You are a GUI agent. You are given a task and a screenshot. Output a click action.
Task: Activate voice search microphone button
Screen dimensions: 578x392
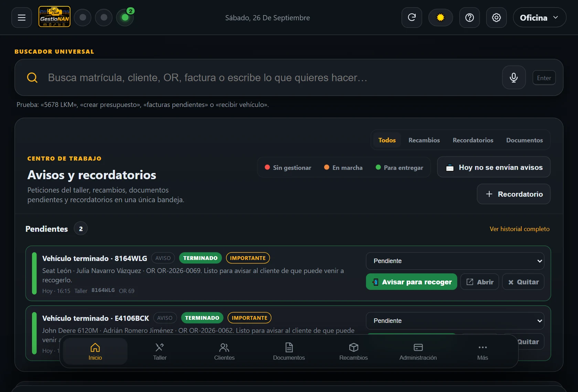coord(514,78)
